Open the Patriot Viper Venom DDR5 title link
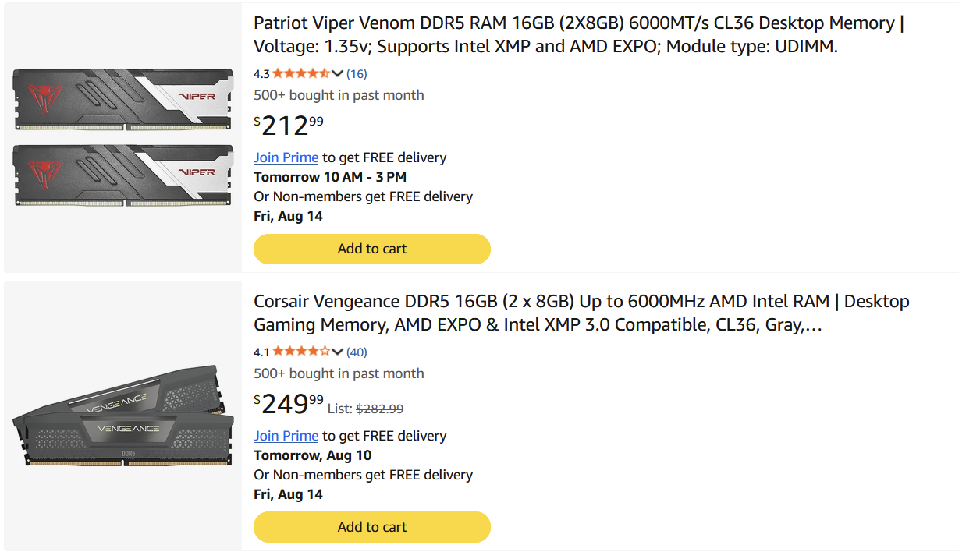The image size is (980, 552). [x=579, y=35]
